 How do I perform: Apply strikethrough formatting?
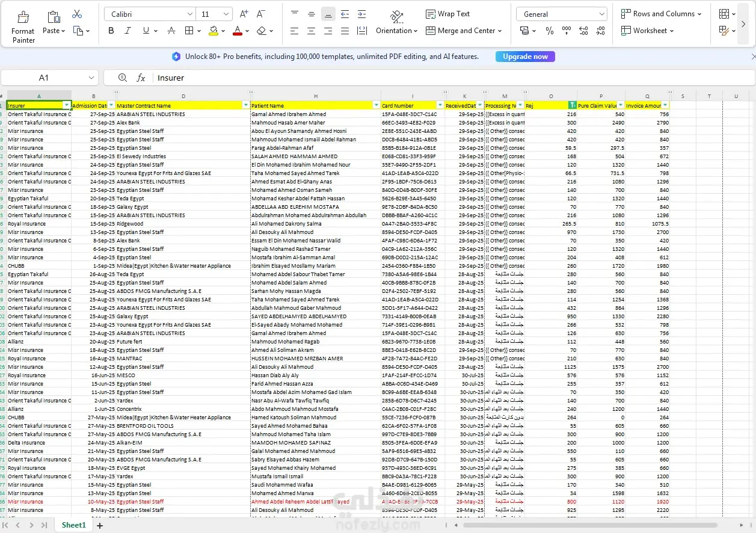[171, 31]
